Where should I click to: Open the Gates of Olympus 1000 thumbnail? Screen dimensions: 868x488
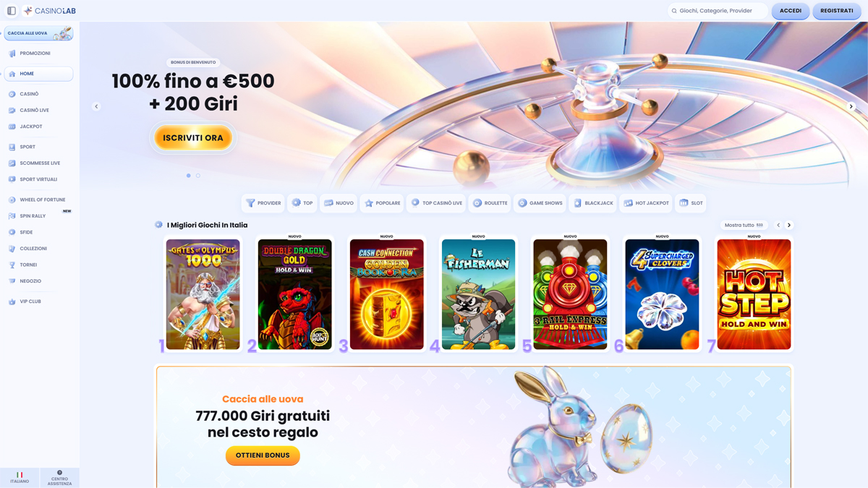coord(203,294)
